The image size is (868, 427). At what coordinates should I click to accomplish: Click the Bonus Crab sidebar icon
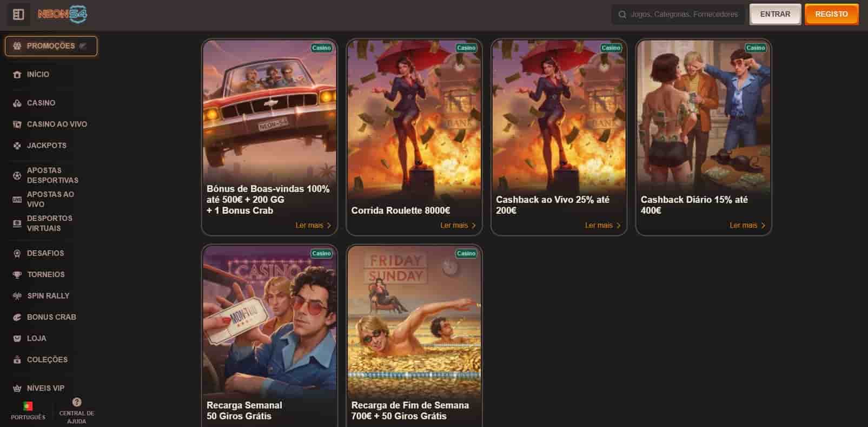pyautogui.click(x=17, y=317)
